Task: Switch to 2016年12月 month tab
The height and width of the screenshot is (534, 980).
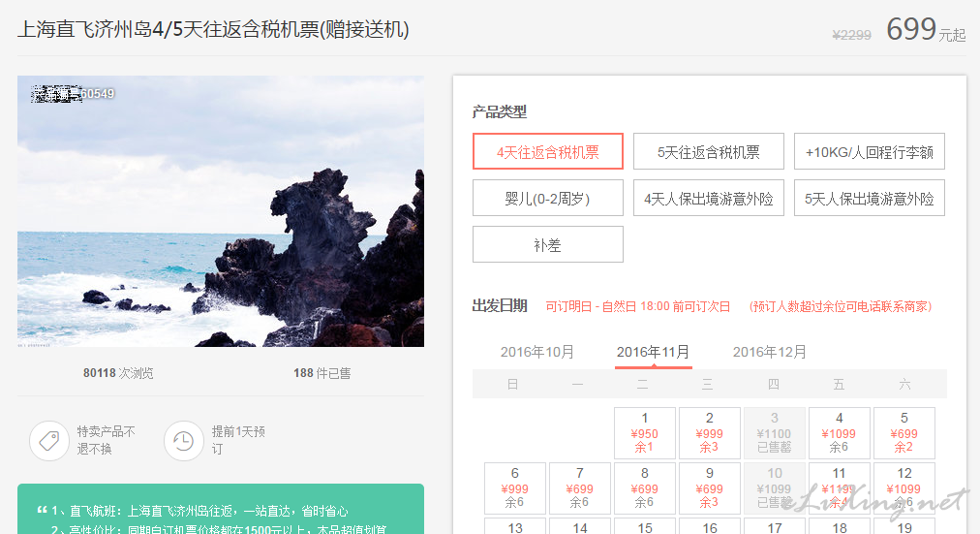Action: (x=769, y=352)
